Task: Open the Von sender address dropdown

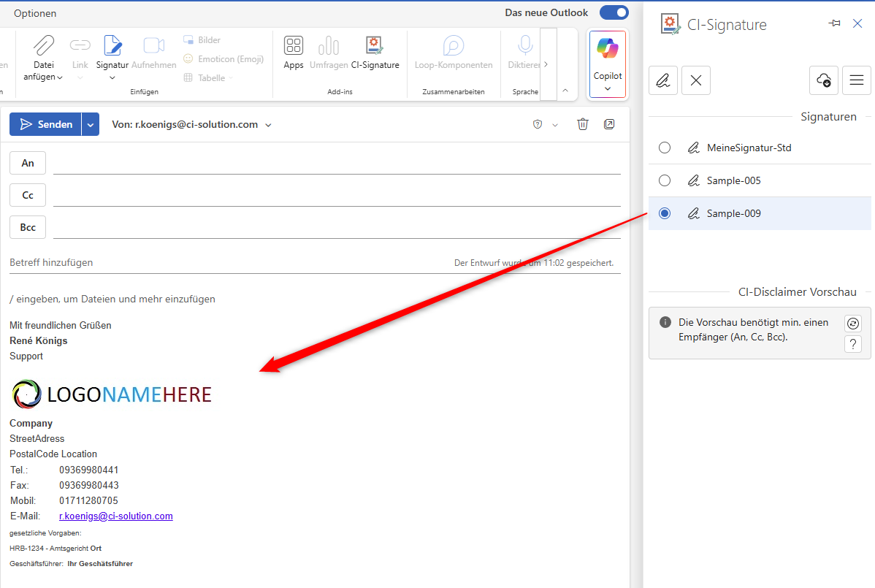Action: pos(268,125)
